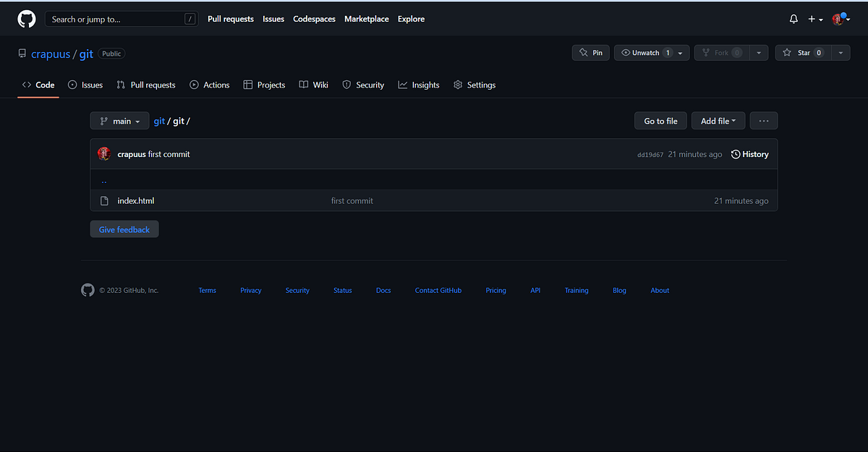Screen dimensions: 868x452
Task: Toggle Unwatch for this repository
Action: pos(644,52)
